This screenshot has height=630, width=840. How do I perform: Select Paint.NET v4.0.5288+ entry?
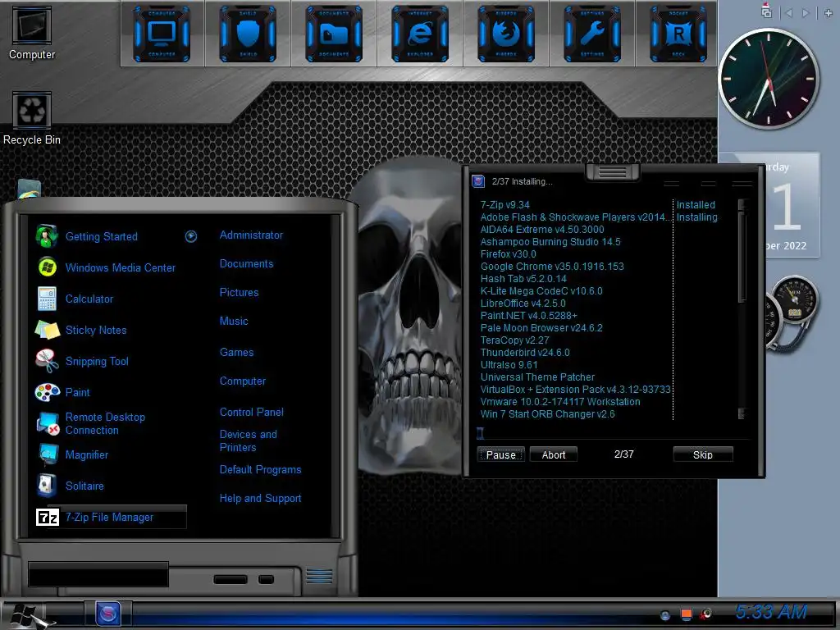pos(528,316)
